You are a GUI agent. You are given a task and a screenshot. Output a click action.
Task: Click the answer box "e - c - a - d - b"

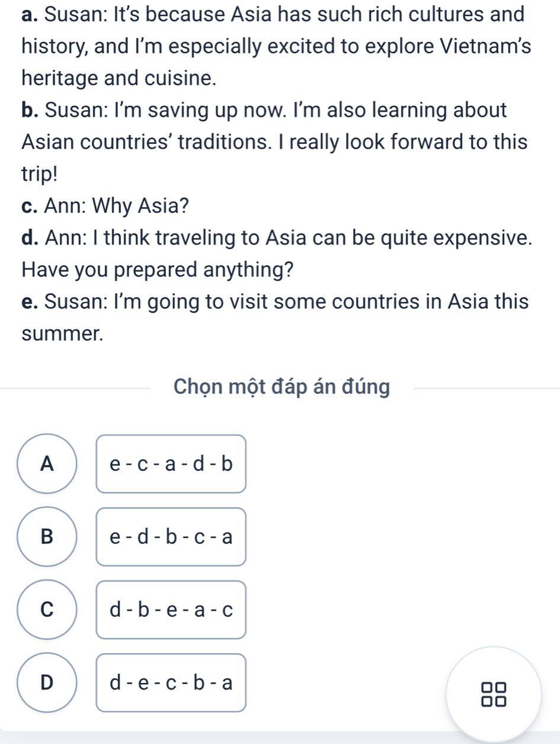171,464
